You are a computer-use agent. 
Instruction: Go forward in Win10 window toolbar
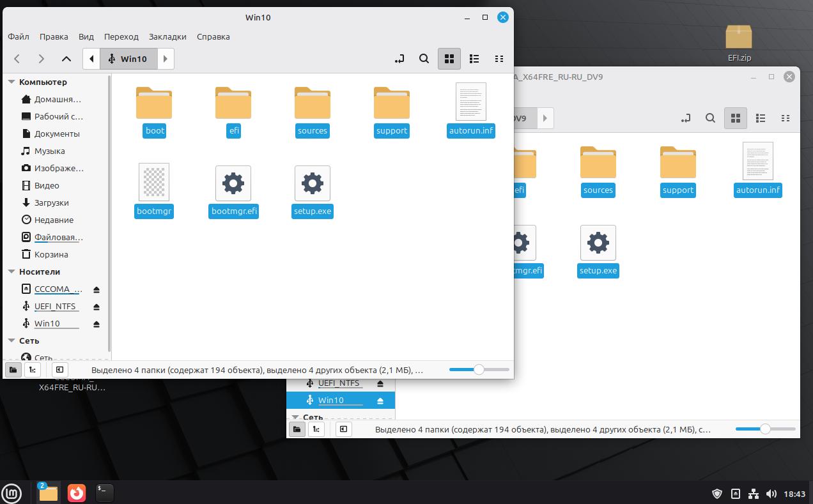42,59
